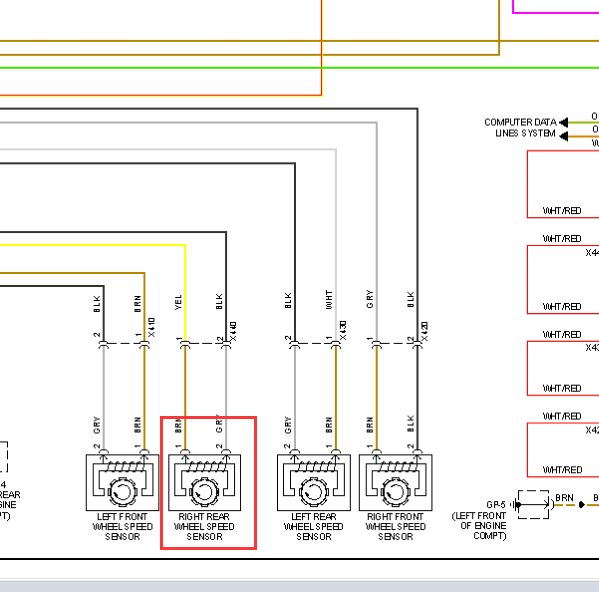Click the upper Computer Data Lines arrowhead
Screen dimensions: 599x592
point(563,122)
